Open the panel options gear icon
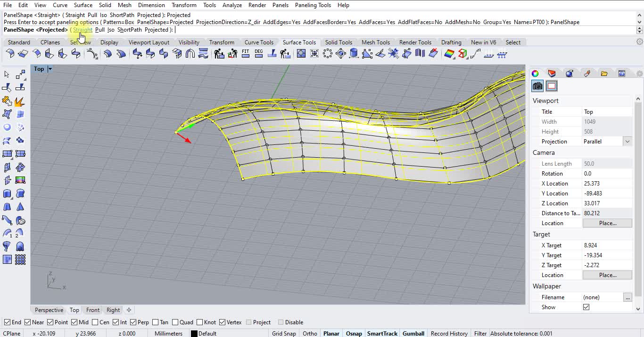Viewport: 644px width, 337px height. tap(639, 74)
